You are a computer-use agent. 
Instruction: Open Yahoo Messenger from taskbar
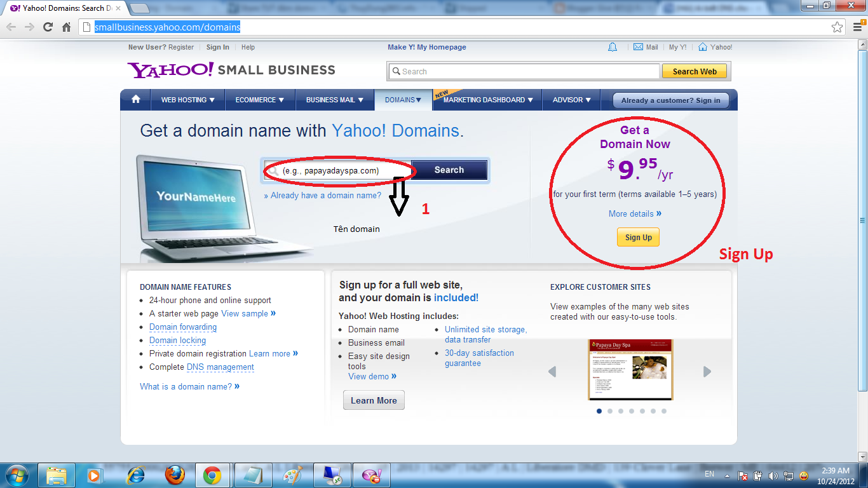coord(371,475)
